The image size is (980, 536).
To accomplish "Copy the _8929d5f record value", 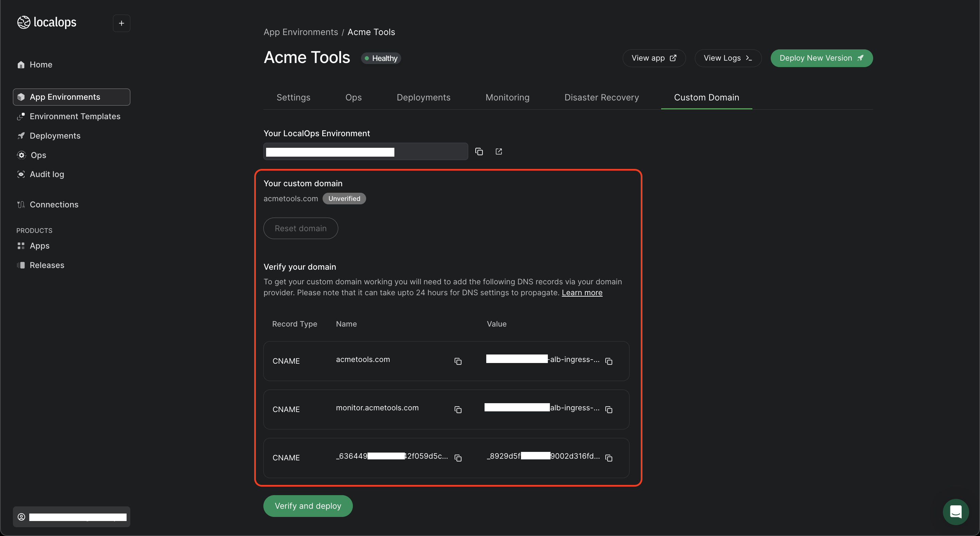I will [609, 458].
